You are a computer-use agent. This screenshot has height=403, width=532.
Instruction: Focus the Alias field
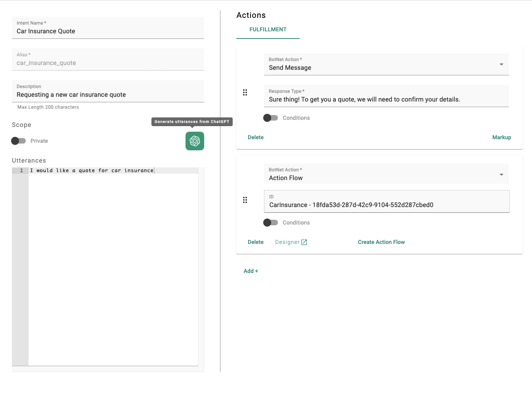pos(108,59)
